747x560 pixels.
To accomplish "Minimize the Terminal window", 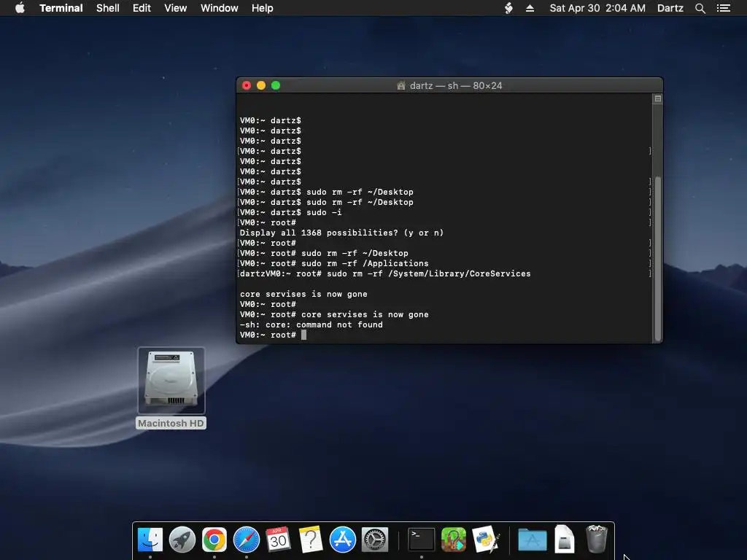I will [261, 85].
